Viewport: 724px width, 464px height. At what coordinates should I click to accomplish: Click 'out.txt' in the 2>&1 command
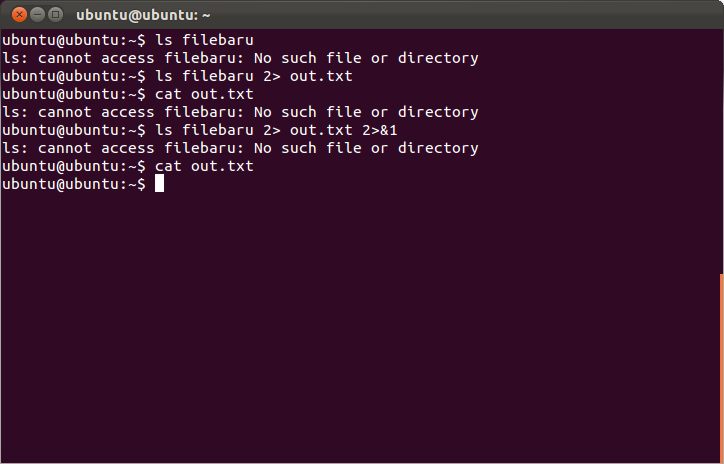321,130
